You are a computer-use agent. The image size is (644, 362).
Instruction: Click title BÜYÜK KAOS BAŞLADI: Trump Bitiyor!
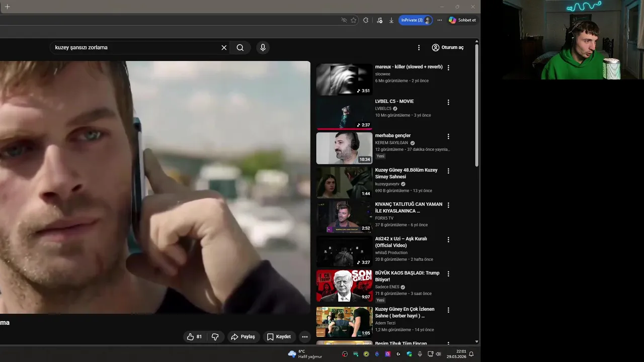pos(407,276)
